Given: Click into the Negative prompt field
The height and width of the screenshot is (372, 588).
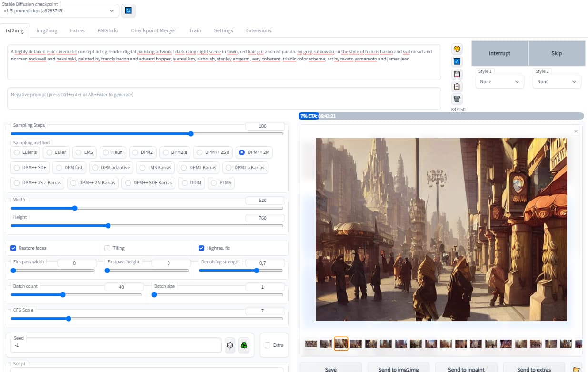Looking at the screenshot, I should click(x=224, y=98).
